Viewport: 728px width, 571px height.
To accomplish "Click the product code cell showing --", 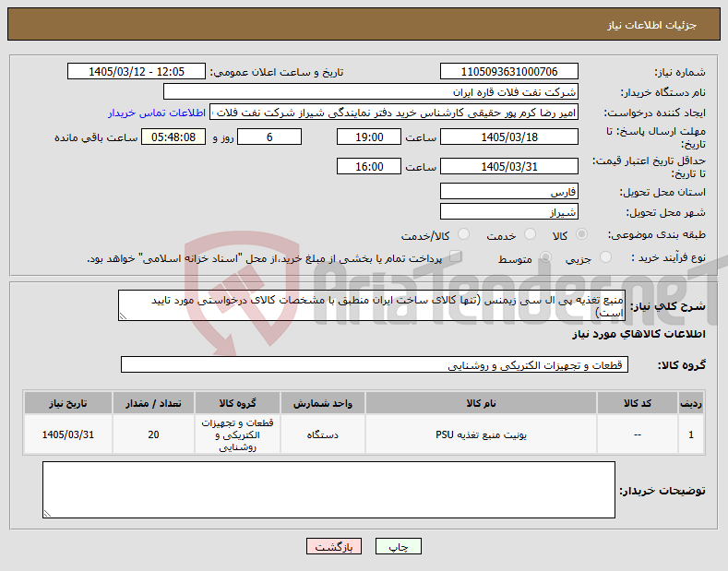I will (x=637, y=435).
